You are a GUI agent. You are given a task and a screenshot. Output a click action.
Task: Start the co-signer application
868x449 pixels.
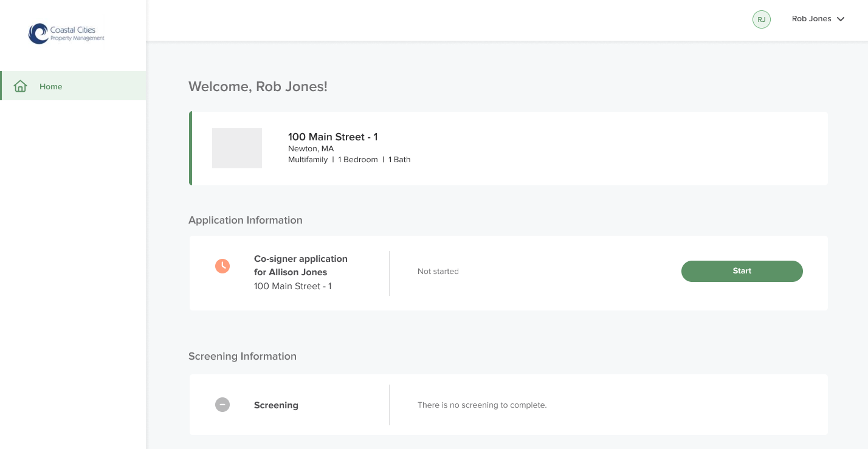[742, 271]
